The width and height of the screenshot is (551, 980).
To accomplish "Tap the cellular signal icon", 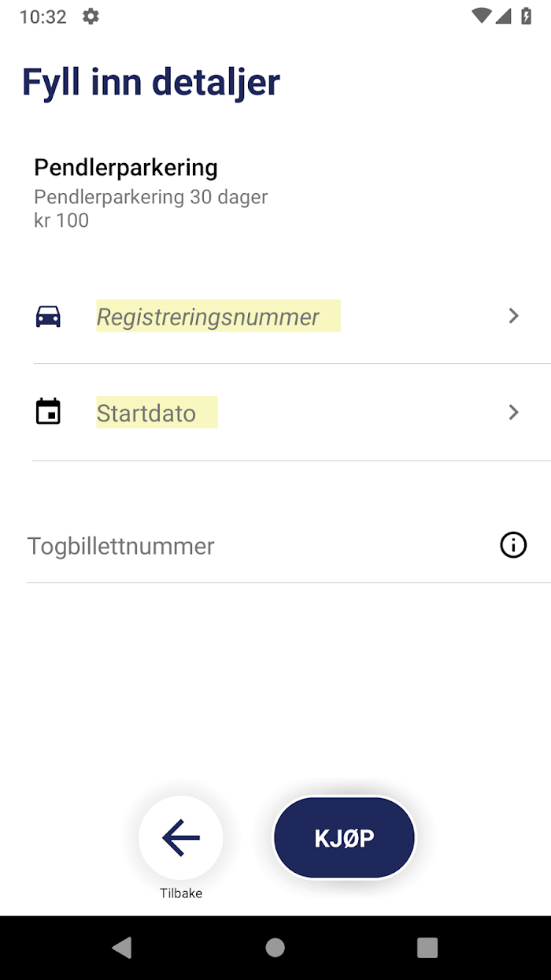I will coord(504,16).
